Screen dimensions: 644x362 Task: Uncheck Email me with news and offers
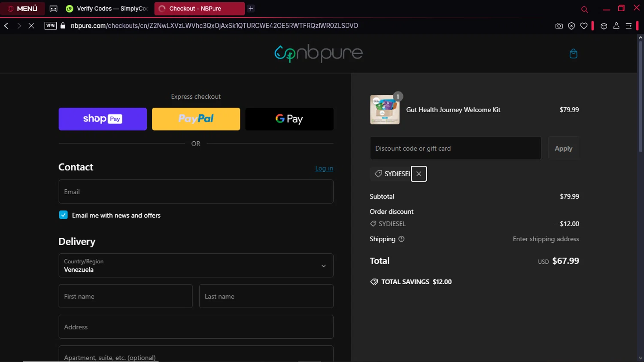click(64, 215)
